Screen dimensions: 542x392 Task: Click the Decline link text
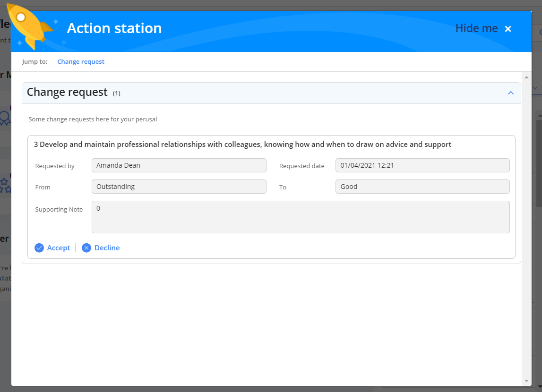(107, 248)
